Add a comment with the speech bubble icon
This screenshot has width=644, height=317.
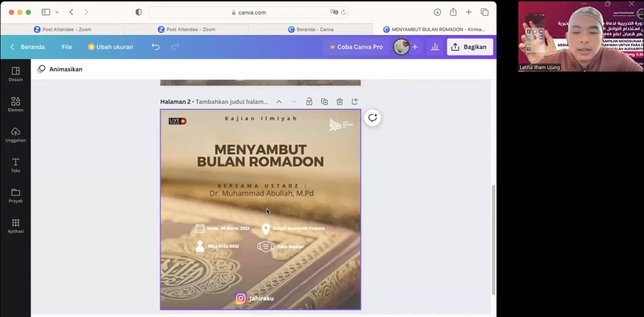pos(372,118)
